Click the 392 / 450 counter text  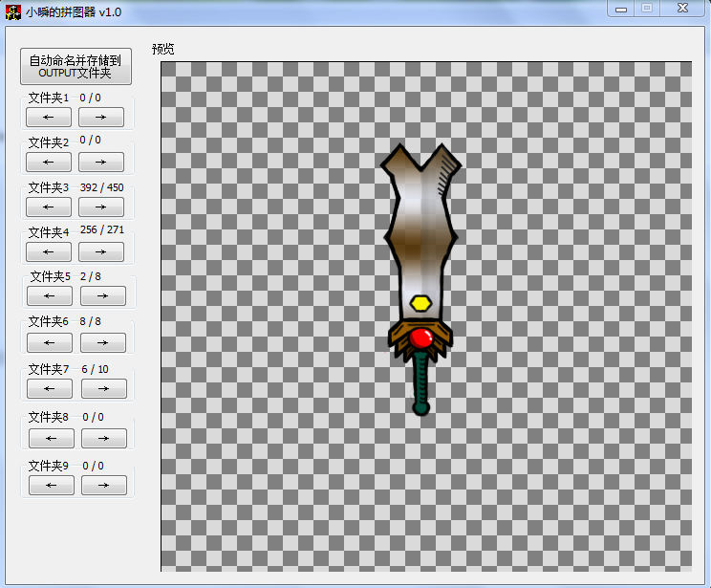tap(102, 187)
